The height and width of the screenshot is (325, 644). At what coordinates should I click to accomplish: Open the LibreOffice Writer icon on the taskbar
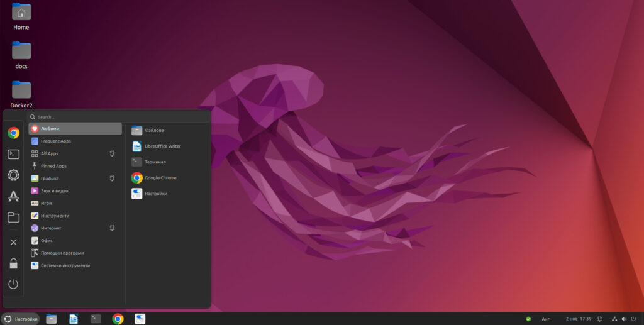tap(74, 319)
